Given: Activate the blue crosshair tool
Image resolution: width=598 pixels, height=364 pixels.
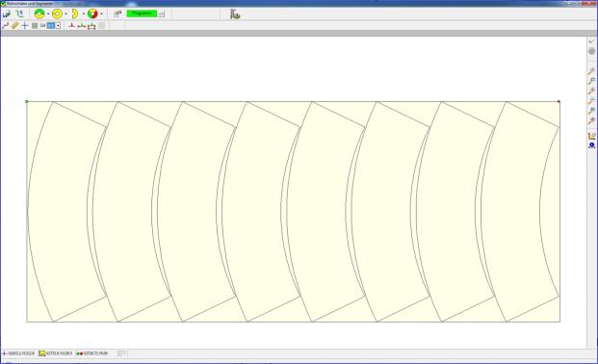Looking at the screenshot, I should (25, 26).
